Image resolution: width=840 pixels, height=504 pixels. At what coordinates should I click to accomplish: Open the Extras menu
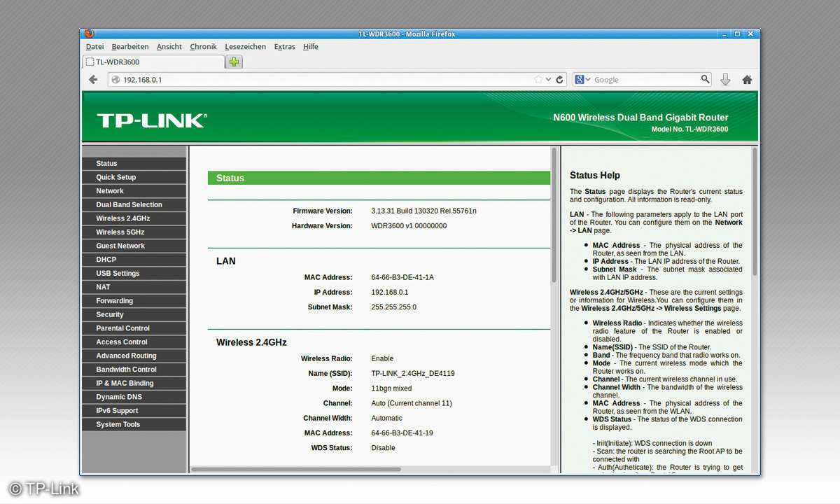tap(284, 47)
